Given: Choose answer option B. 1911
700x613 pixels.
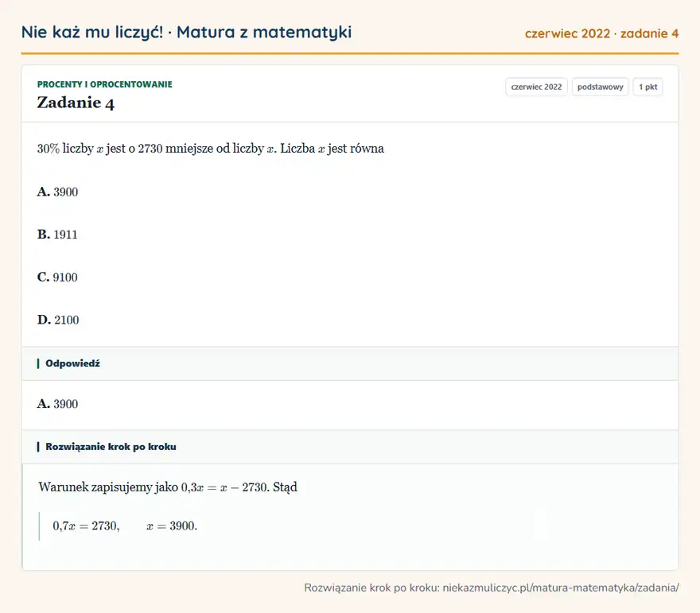Looking at the screenshot, I should click(57, 235).
